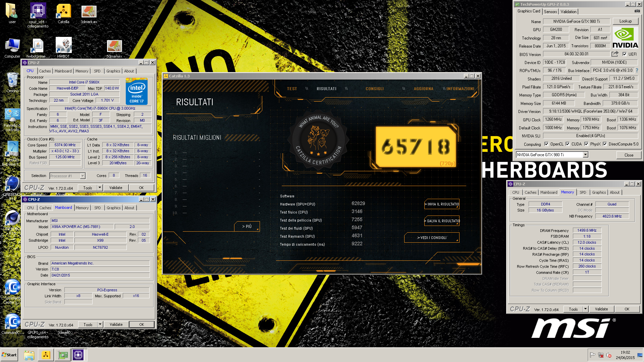The width and height of the screenshot is (644, 362).
Task: Click the Bus Interface question mark in GPU-Z
Action: coord(637,70)
